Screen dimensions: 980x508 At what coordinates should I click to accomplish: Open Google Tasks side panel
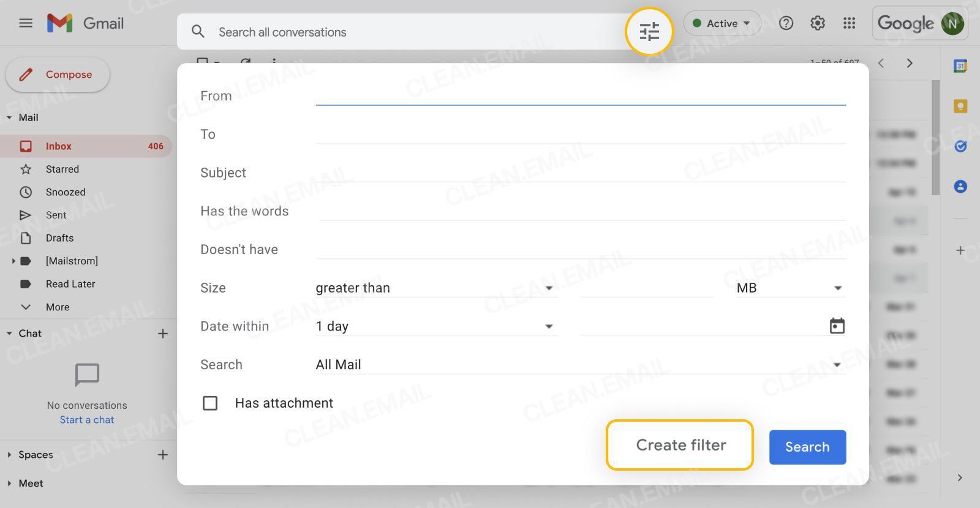point(960,146)
